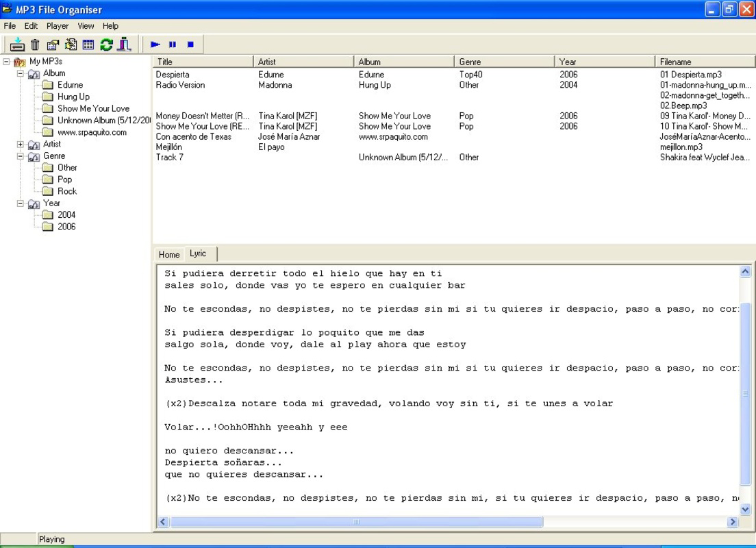Select the Track 7 row
Image resolution: width=756 pixels, height=548 pixels.
click(453, 158)
